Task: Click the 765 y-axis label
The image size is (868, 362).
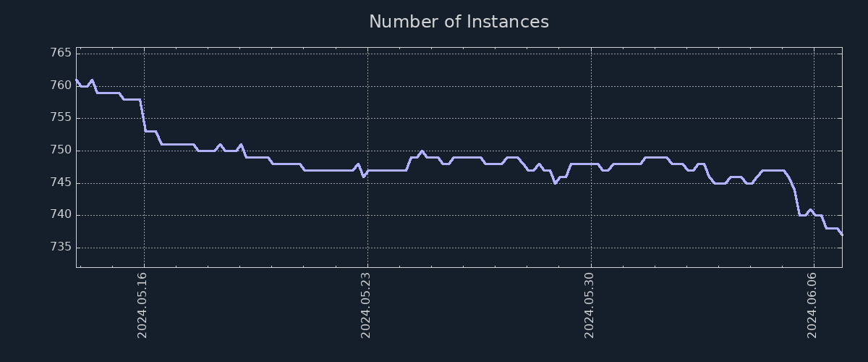Action: pyautogui.click(x=61, y=54)
